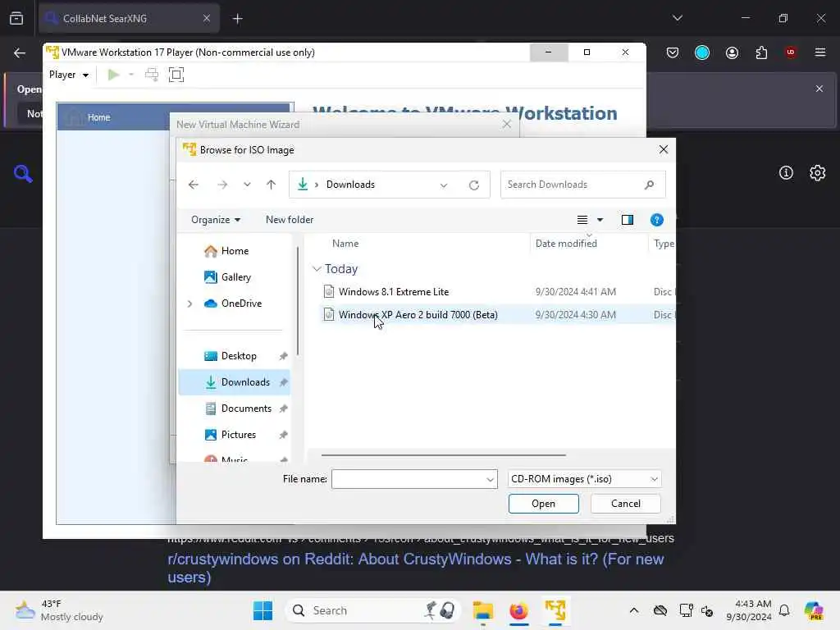This screenshot has width=840, height=630.
Task: Click the navigation pane vertical scrollbar
Action: click(x=297, y=300)
